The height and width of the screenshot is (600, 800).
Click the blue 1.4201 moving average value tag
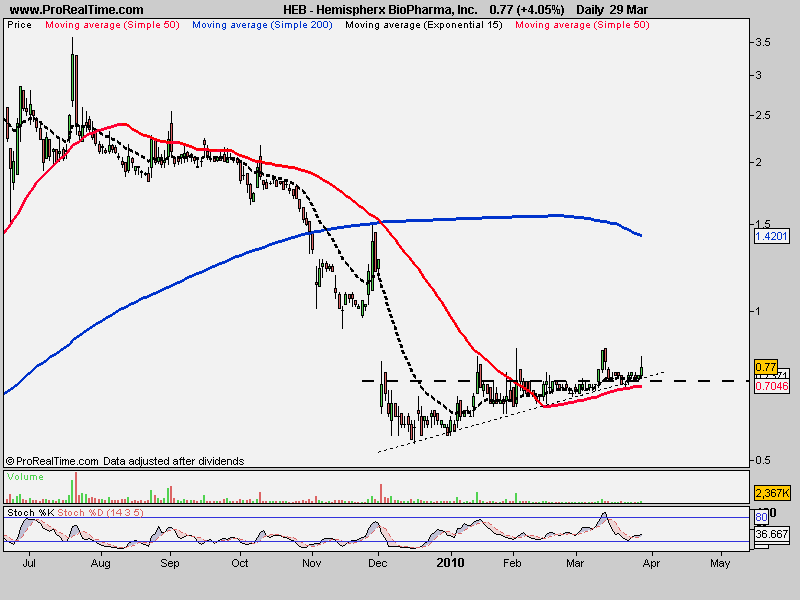(x=771, y=236)
